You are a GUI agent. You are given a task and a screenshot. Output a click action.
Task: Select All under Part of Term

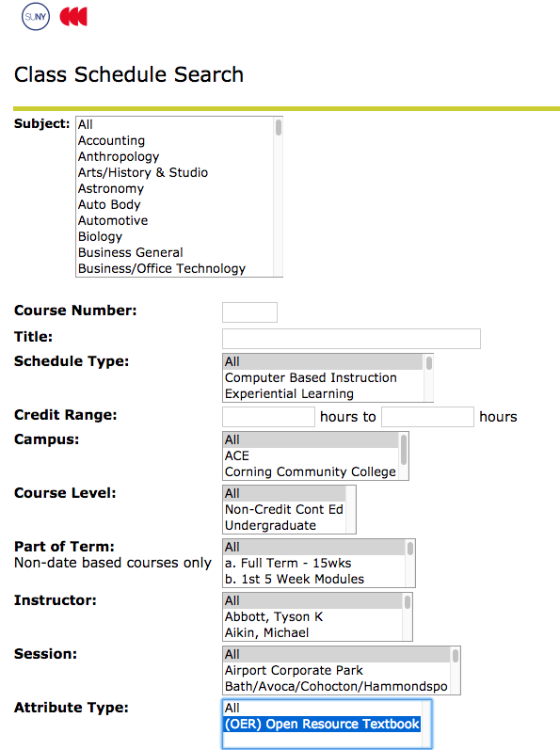point(314,547)
